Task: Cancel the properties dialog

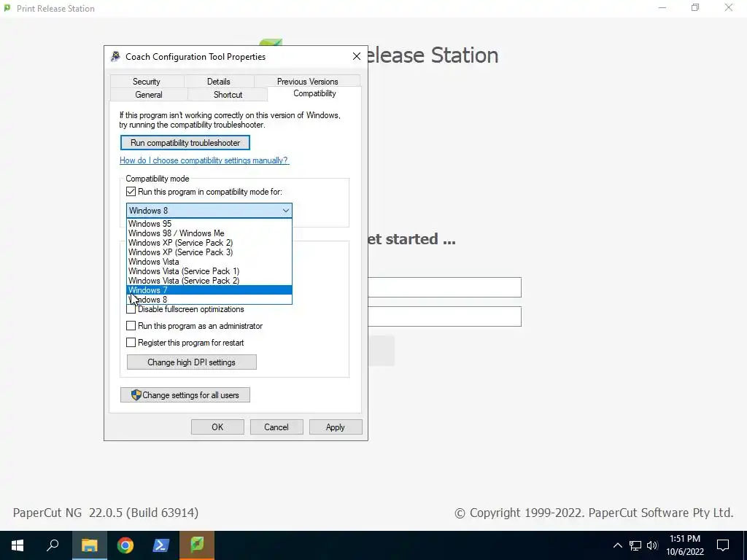Action: click(x=276, y=427)
